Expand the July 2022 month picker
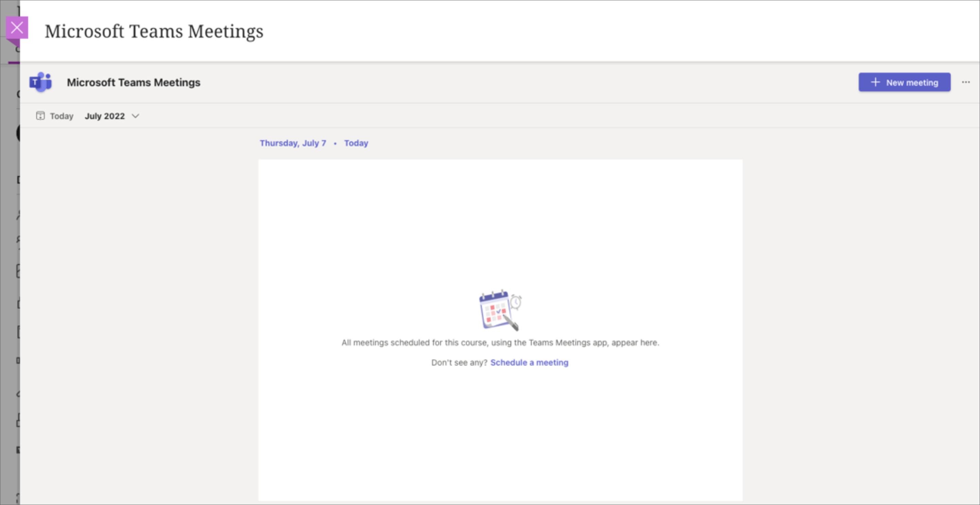The image size is (980, 505). pyautogui.click(x=105, y=116)
